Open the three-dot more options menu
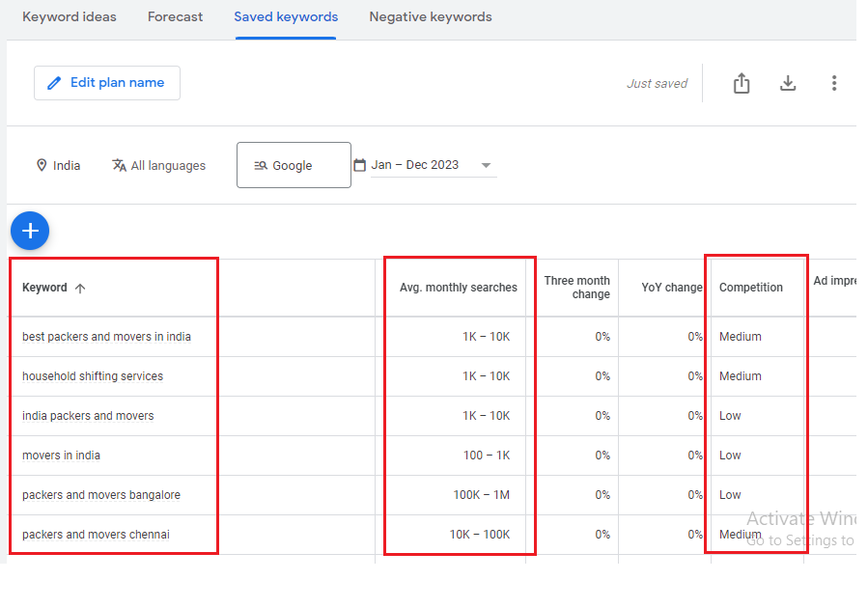The width and height of the screenshot is (868, 608). coord(834,84)
